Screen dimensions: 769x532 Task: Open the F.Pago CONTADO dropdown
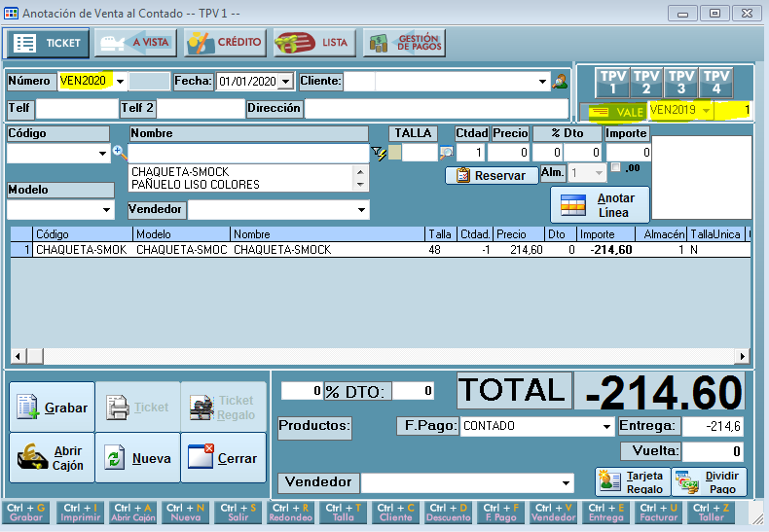point(607,426)
